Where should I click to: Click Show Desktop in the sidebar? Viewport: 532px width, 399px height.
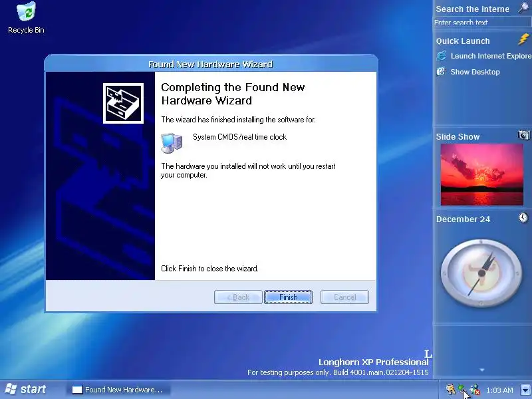tap(475, 72)
